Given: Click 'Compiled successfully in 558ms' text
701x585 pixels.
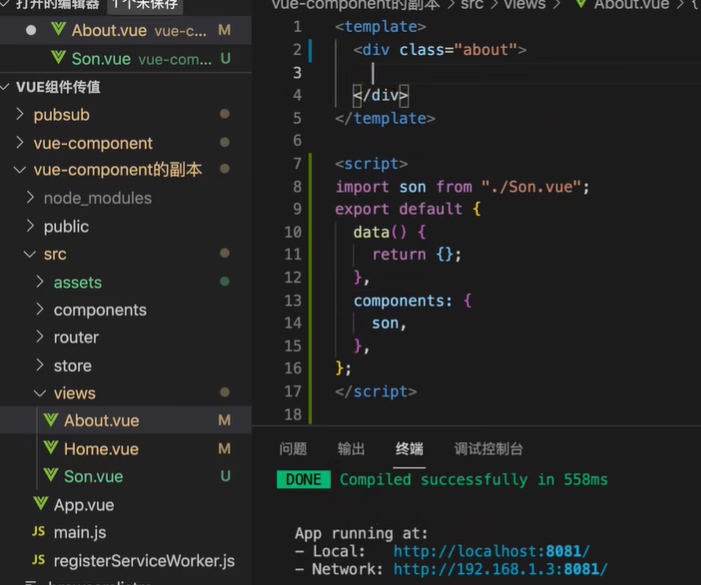Looking at the screenshot, I should (474, 480).
